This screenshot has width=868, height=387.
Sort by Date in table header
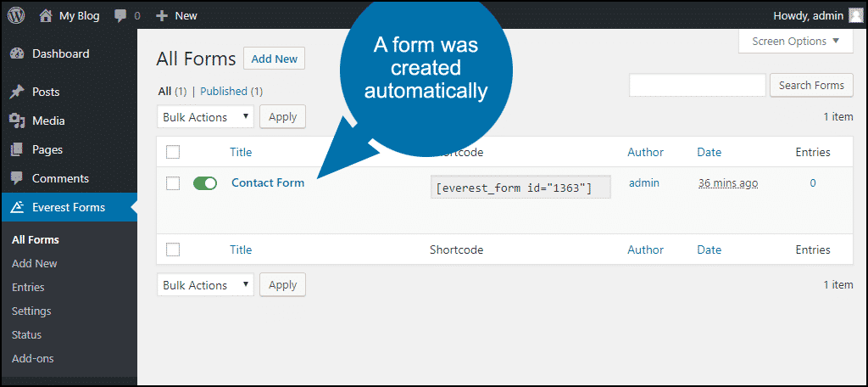(709, 152)
